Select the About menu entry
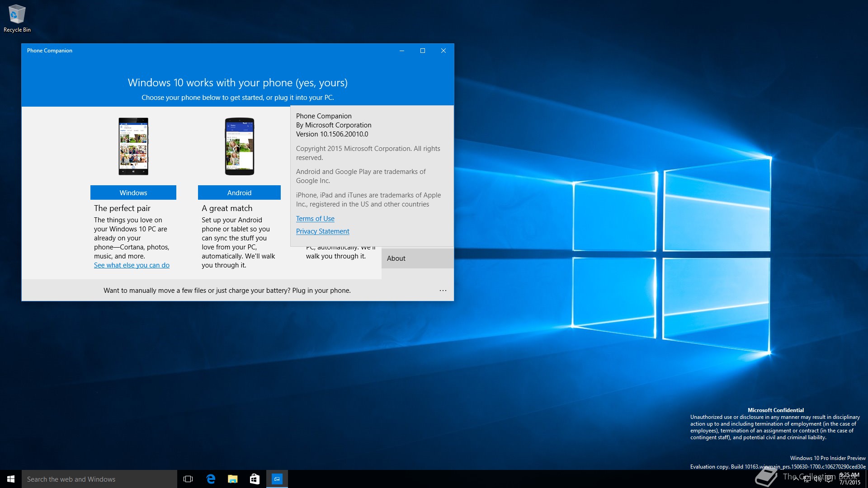Viewport: 868px width, 488px height. point(417,258)
